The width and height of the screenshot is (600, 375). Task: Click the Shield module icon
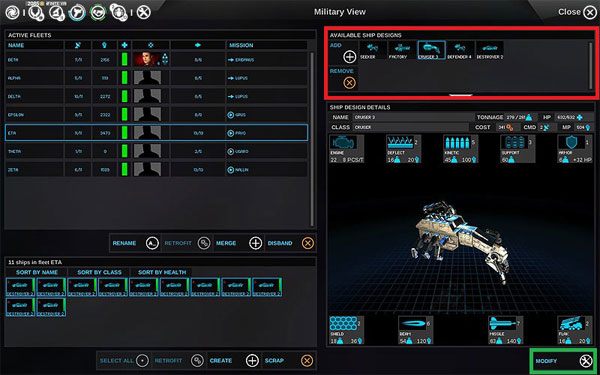[x=343, y=324]
